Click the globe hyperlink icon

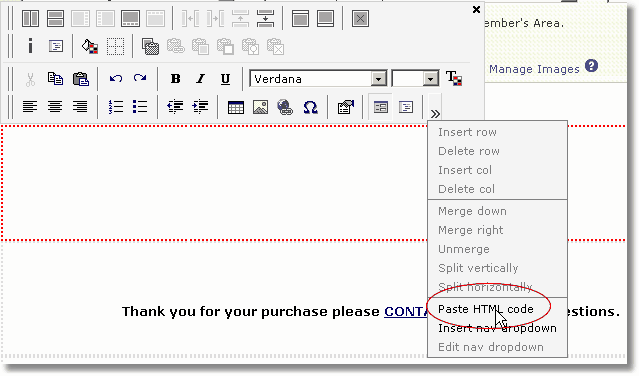(x=285, y=107)
